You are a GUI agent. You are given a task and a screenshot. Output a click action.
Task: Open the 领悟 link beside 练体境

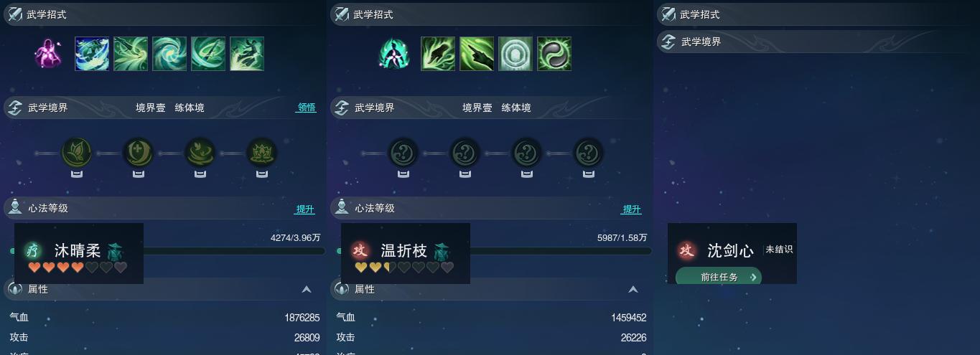(307, 108)
